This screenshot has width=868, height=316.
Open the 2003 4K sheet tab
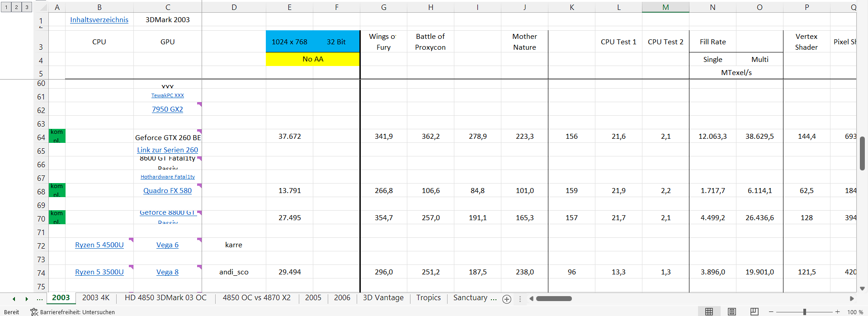96,297
